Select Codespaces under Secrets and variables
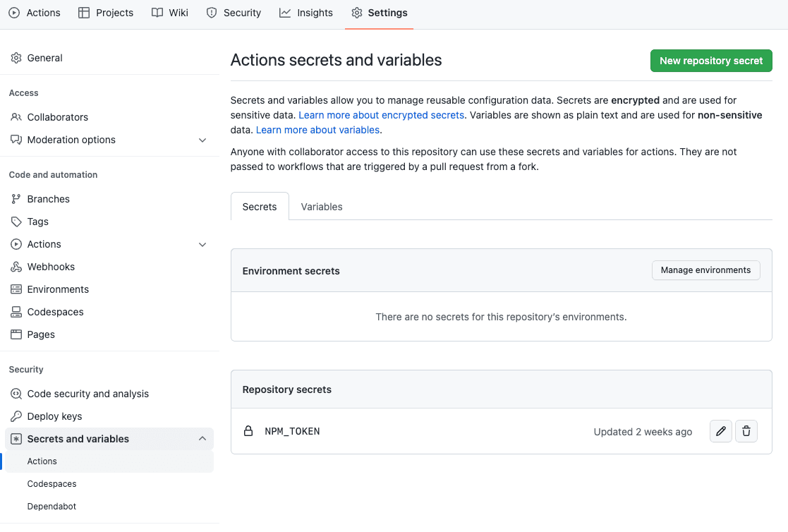This screenshot has width=788, height=532. coord(109,484)
